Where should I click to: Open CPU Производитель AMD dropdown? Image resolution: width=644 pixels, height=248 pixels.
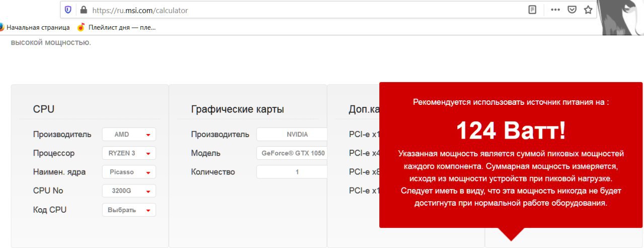pyautogui.click(x=129, y=135)
